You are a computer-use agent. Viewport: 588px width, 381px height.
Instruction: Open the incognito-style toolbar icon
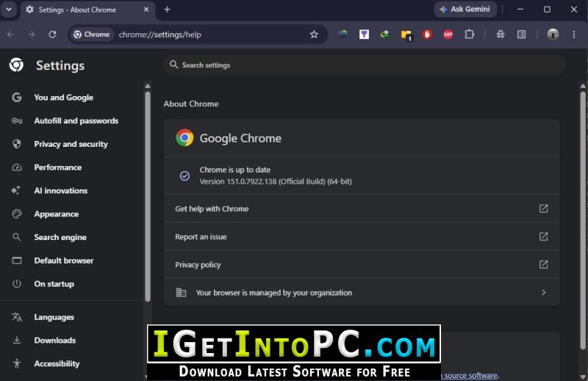point(501,35)
